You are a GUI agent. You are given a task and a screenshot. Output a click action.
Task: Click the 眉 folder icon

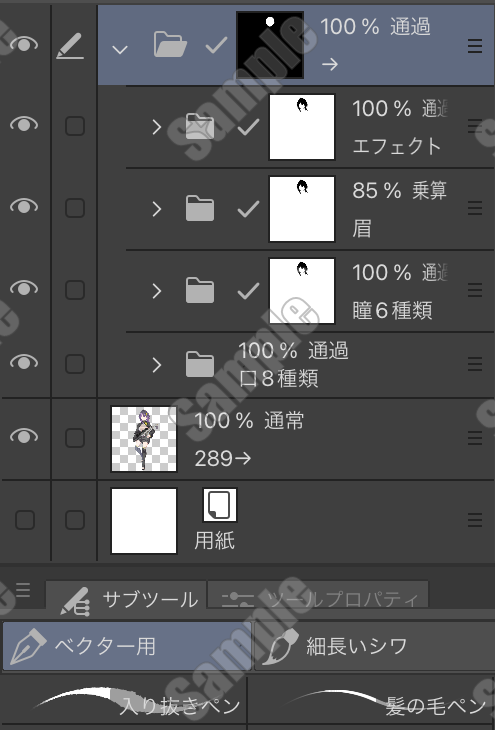pyautogui.click(x=200, y=209)
